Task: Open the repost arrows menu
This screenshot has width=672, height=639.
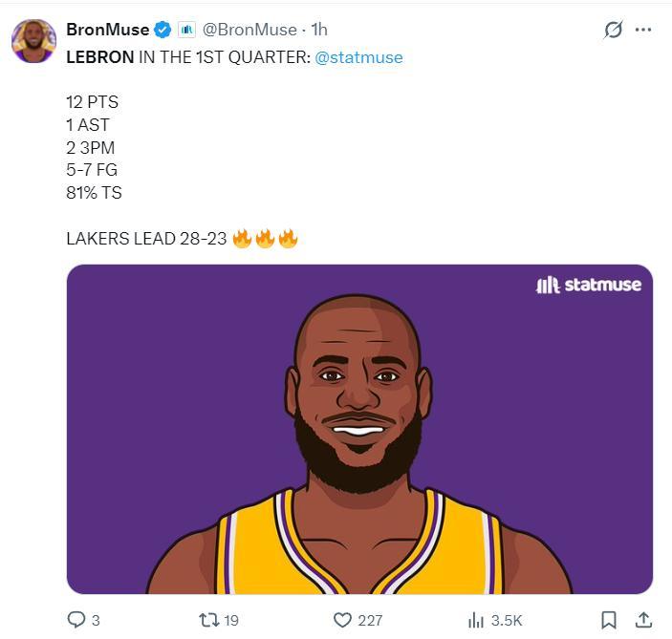Action: click(x=207, y=620)
